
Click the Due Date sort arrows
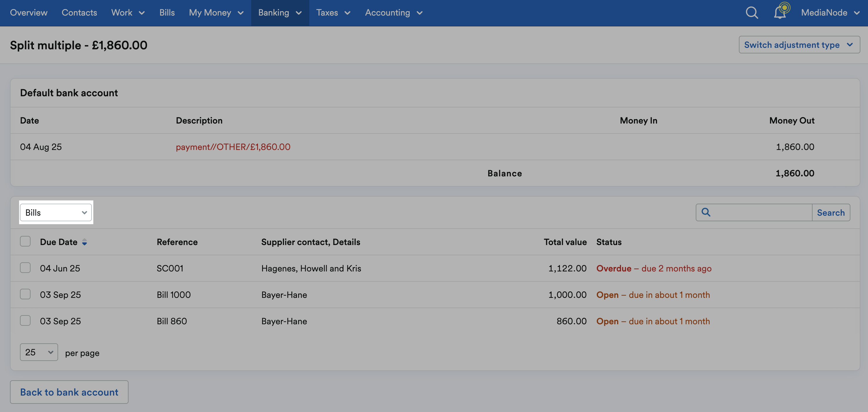[x=85, y=242]
